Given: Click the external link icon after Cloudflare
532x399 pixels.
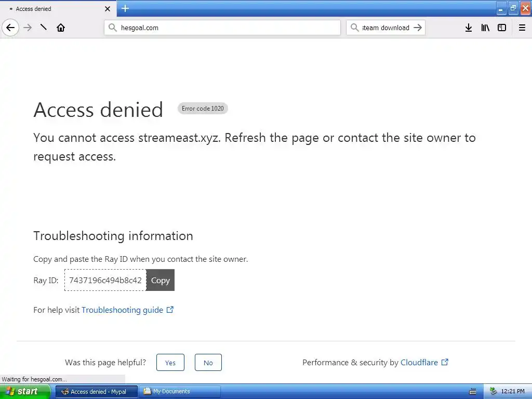Looking at the screenshot, I should coord(445,362).
